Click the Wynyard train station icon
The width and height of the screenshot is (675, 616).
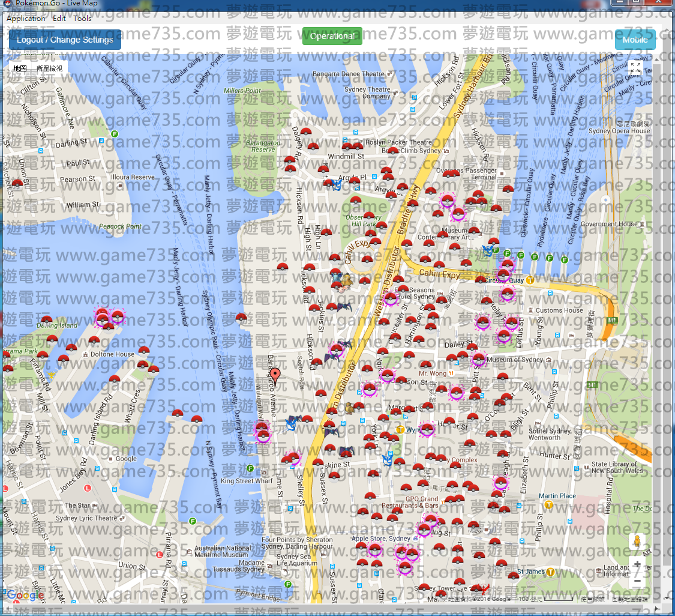400,429
